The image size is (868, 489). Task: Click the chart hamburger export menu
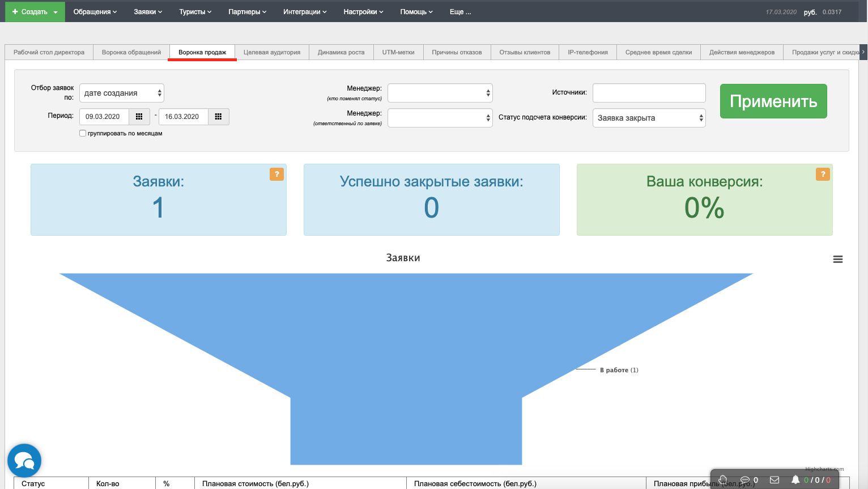point(837,259)
